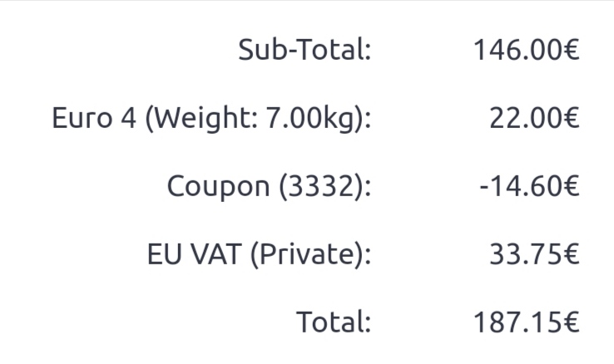
Task: Click the digit 4 in Euro 4
Action: click(128, 118)
